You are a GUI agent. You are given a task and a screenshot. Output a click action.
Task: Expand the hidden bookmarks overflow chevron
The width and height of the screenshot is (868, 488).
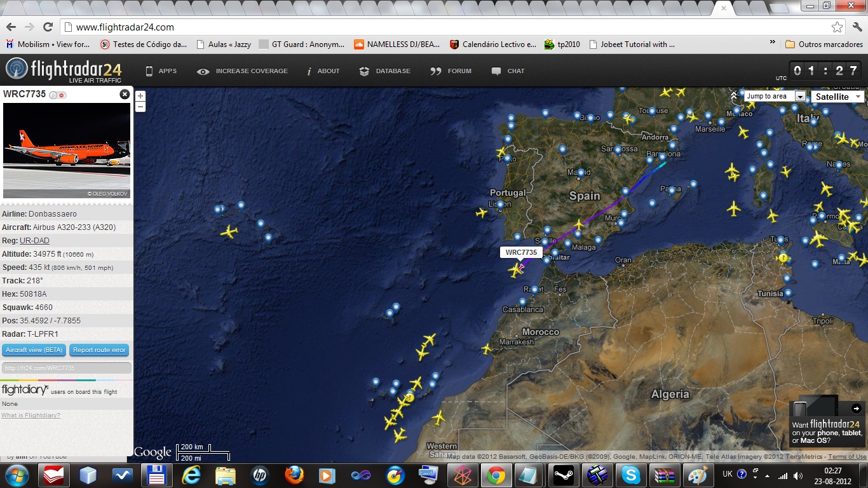coord(773,43)
